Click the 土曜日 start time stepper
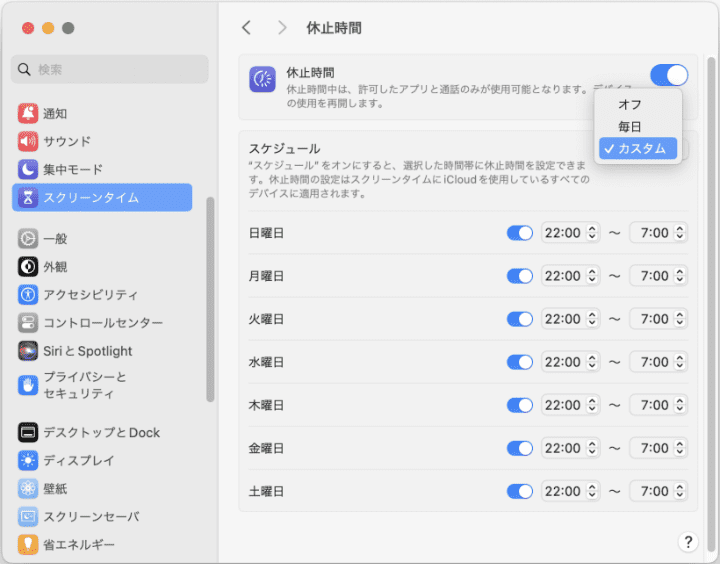Viewport: 720px width, 564px height. click(x=591, y=491)
